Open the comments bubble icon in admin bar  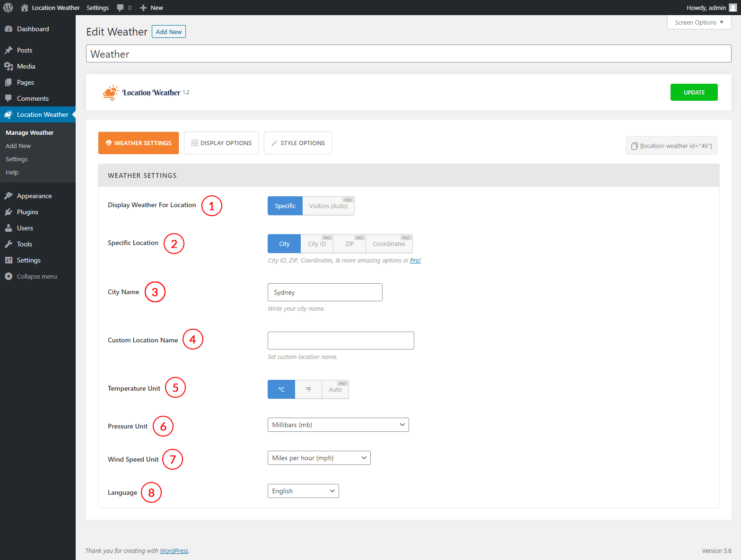121,8
